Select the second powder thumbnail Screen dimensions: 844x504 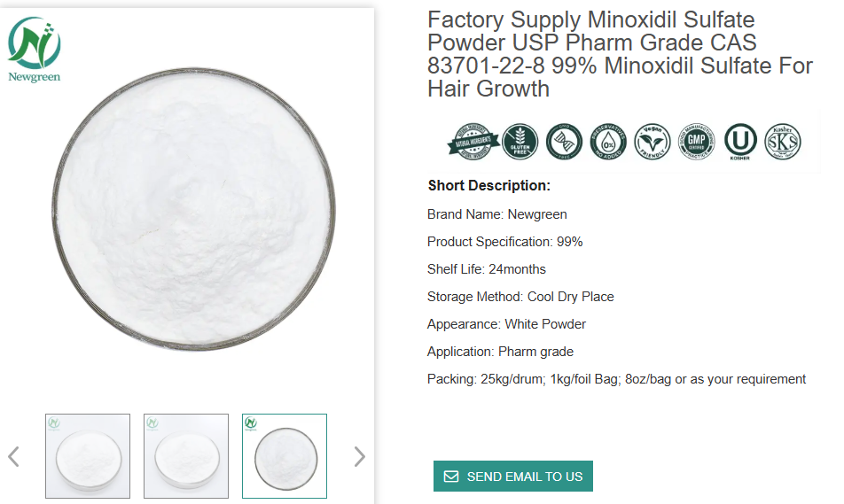(186, 455)
